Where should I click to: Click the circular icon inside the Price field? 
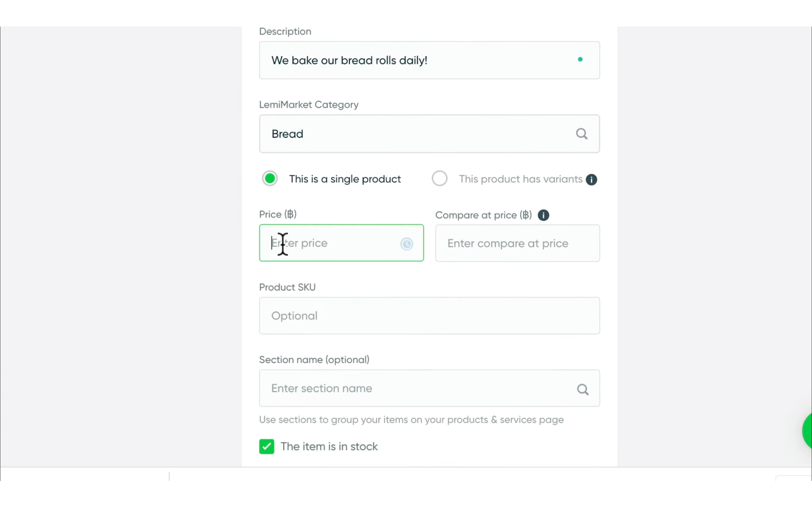(407, 244)
